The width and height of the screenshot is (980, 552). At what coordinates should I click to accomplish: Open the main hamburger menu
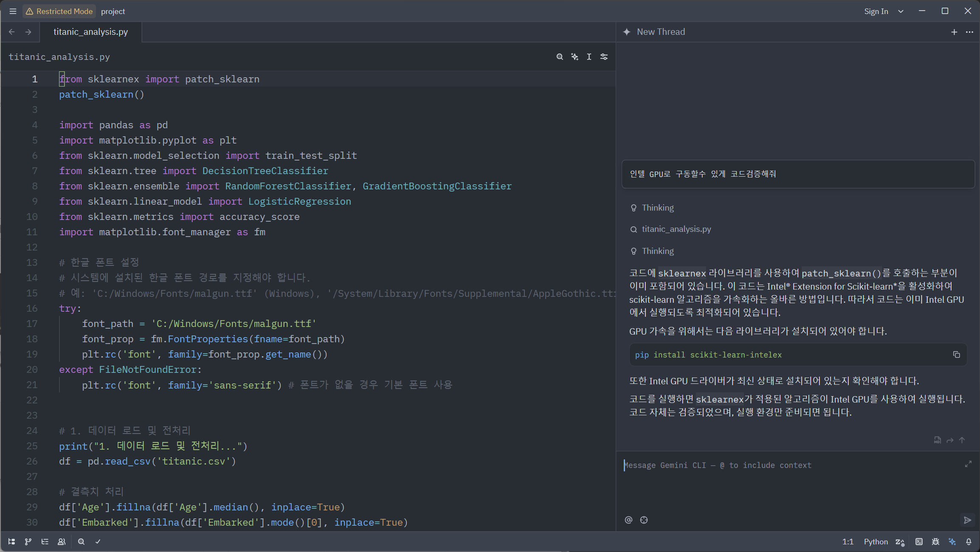13,11
